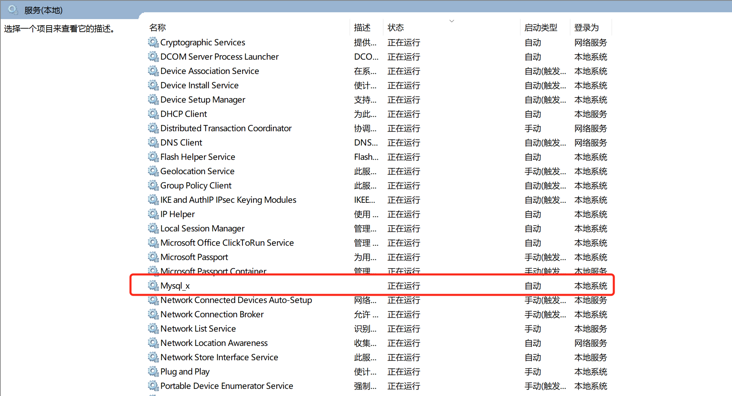Click the sort arrow above the 状态 column

click(451, 21)
